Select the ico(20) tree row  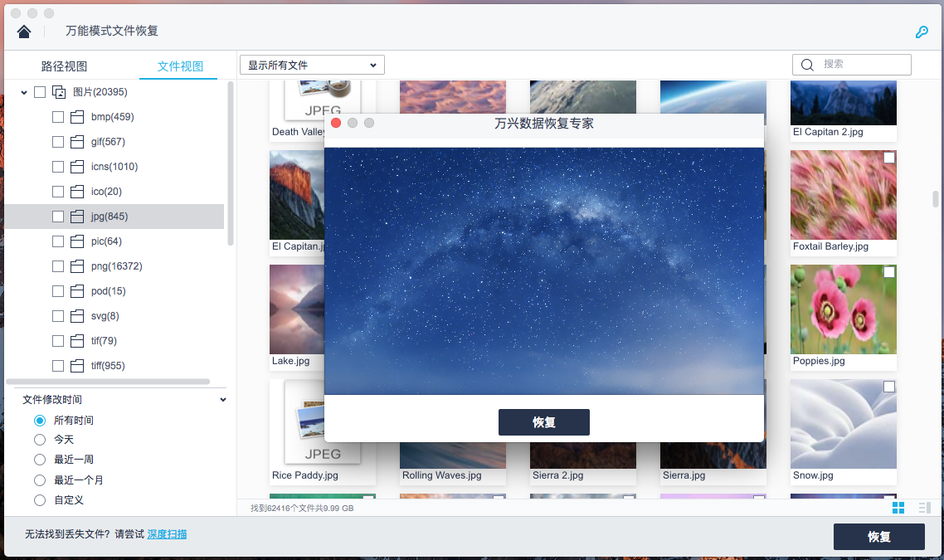114,192
